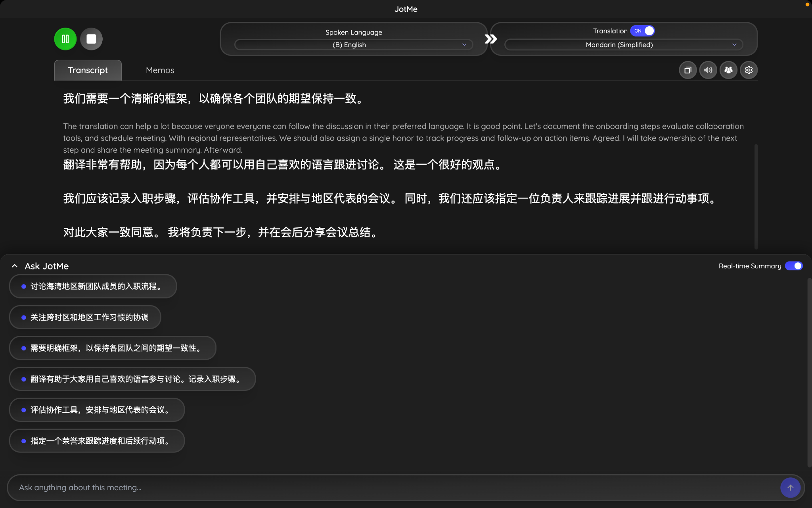The width and height of the screenshot is (812, 508).
Task: Click the 'Spoken Language' label
Action: (x=354, y=32)
